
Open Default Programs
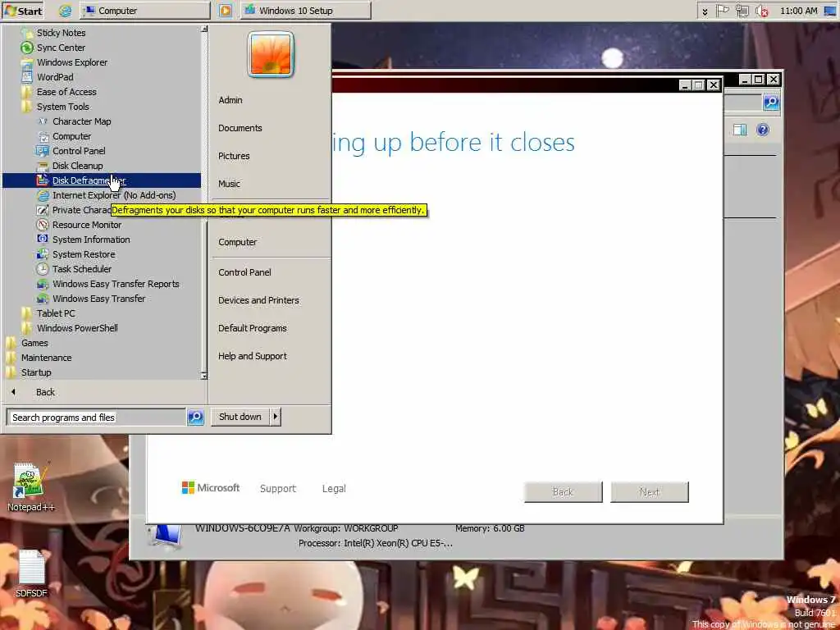pos(253,328)
